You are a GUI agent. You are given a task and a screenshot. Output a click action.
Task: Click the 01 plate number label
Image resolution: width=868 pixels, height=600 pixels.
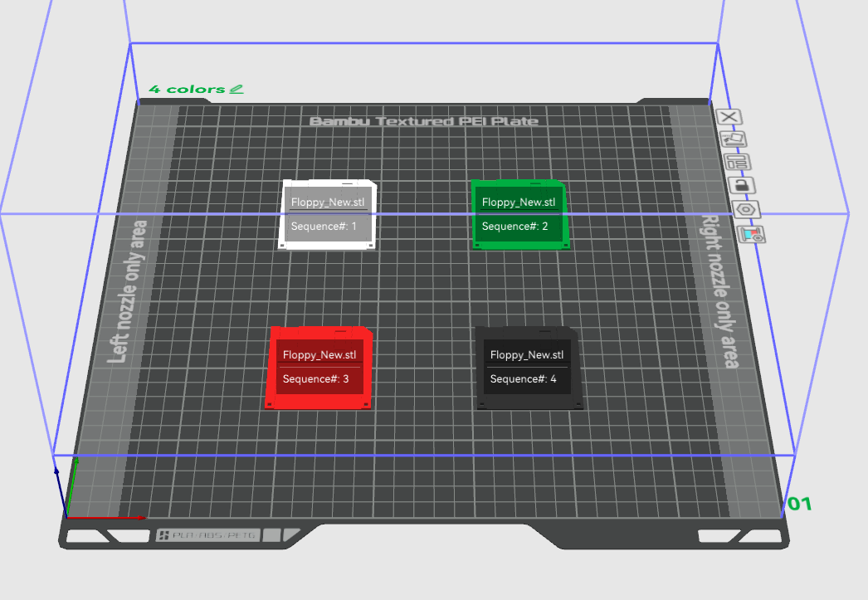(x=800, y=504)
